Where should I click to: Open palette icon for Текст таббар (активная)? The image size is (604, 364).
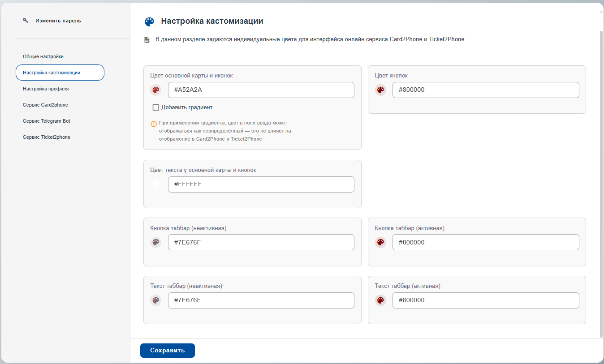coord(380,300)
